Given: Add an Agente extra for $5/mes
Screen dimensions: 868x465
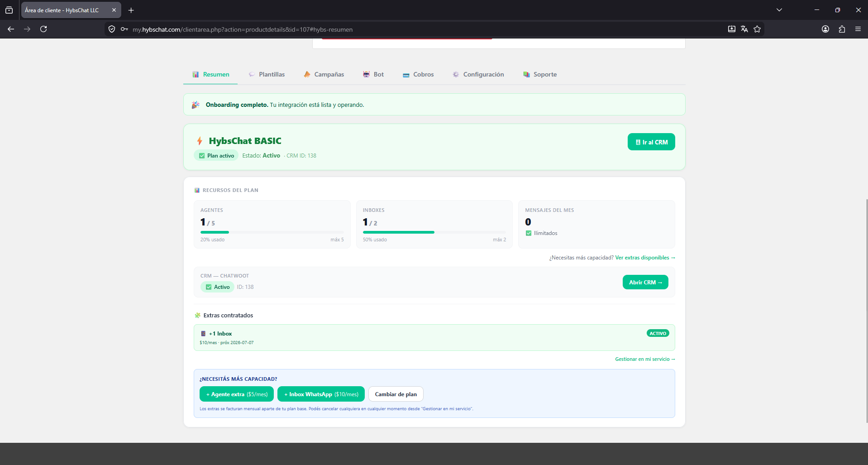Looking at the screenshot, I should coord(237,394).
